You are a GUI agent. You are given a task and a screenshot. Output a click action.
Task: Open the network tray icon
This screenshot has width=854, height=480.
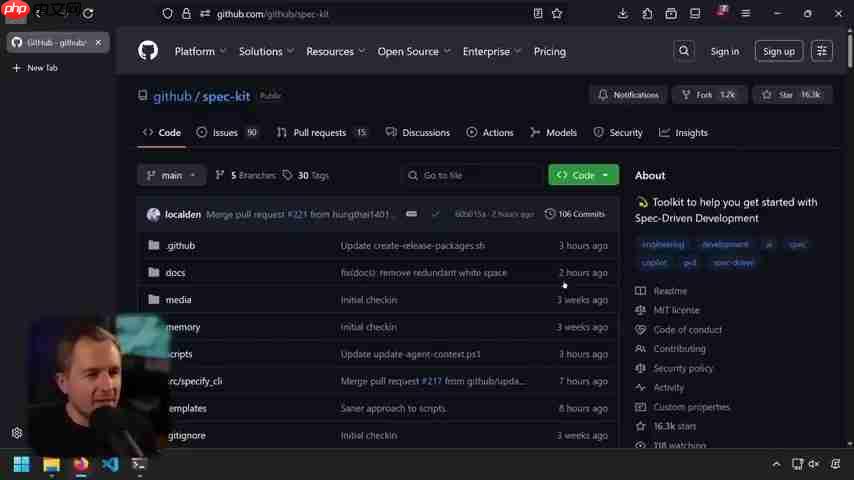click(797, 464)
